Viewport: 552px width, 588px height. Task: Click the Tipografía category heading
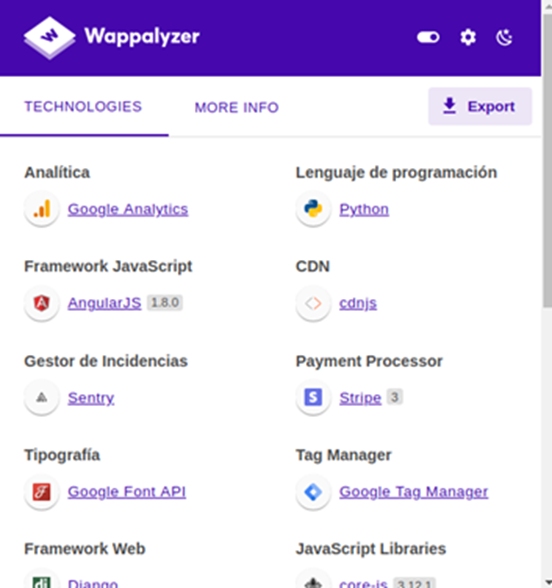pyautogui.click(x=62, y=455)
